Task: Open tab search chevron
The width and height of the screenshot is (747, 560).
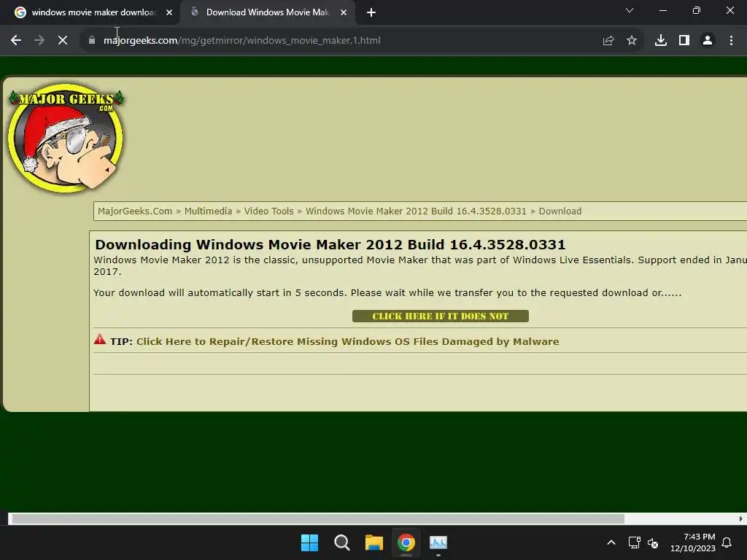Action: point(630,10)
